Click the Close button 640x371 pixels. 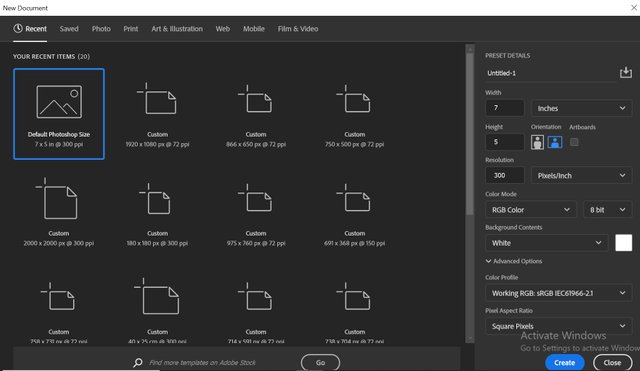coord(612,362)
